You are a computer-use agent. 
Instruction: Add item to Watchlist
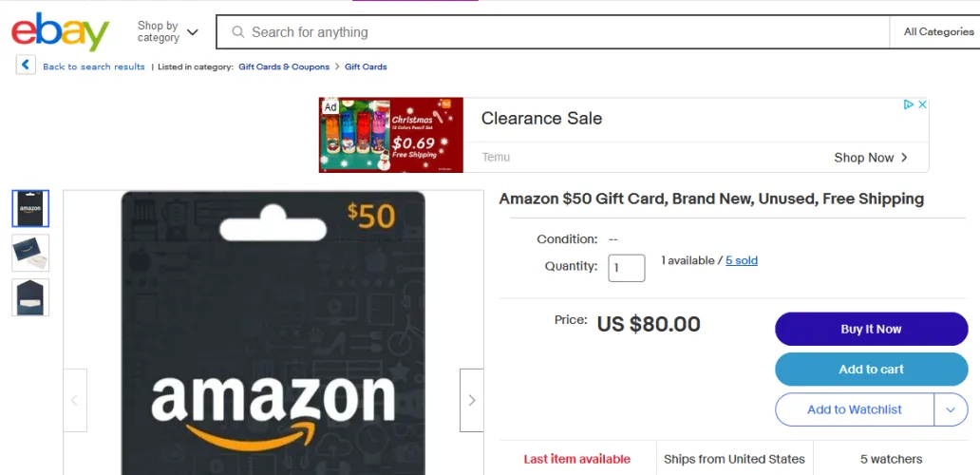coord(854,409)
